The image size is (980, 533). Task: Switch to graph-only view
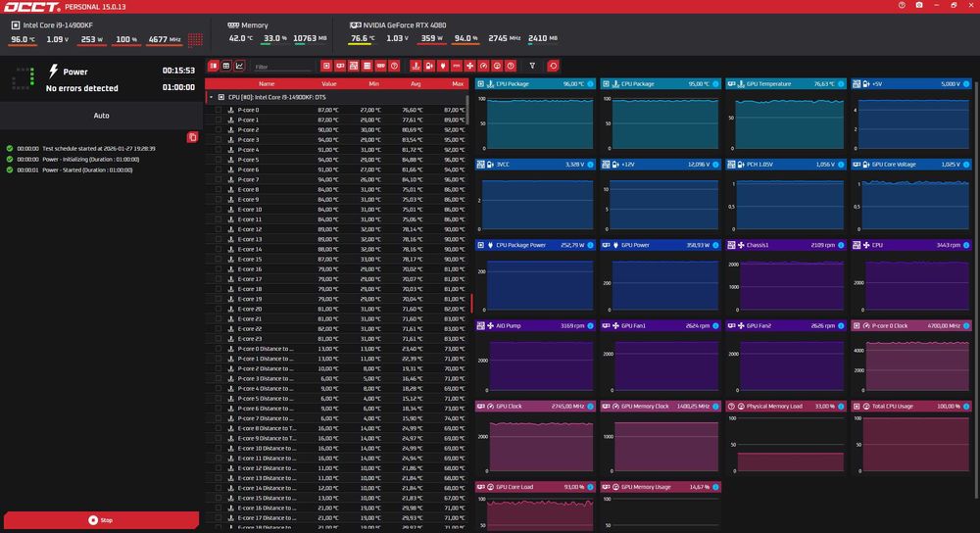click(239, 66)
